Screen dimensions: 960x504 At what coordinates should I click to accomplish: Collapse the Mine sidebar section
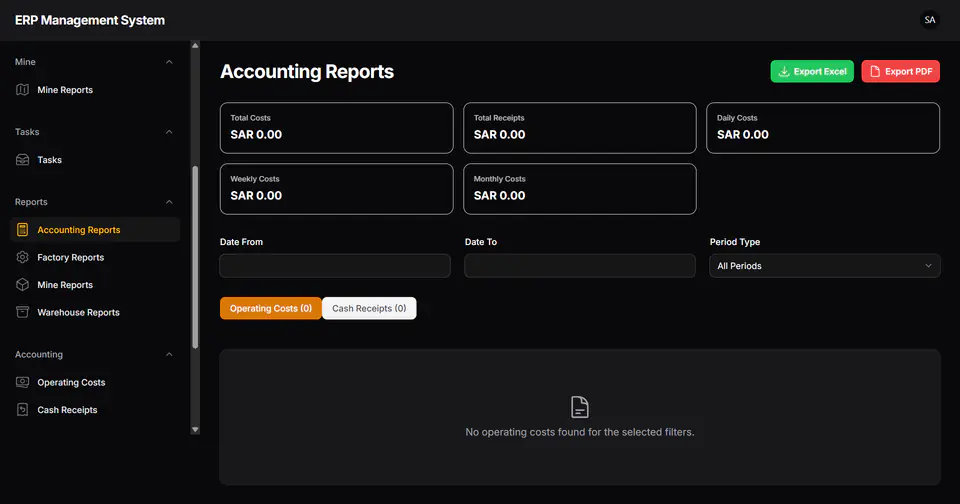(x=169, y=62)
